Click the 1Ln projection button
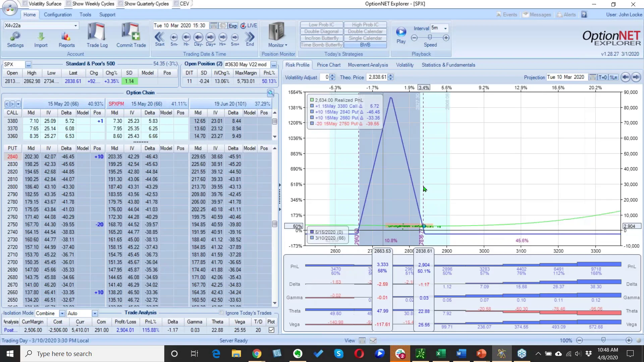The image size is (644, 362). pyautogui.click(x=613, y=77)
